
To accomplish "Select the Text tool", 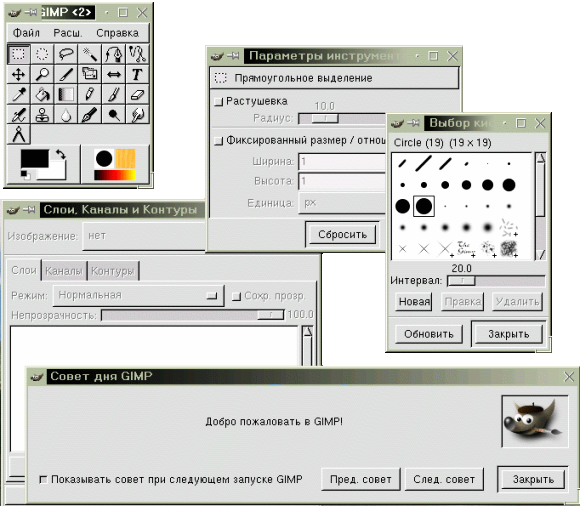I will pyautogui.click(x=137, y=74).
